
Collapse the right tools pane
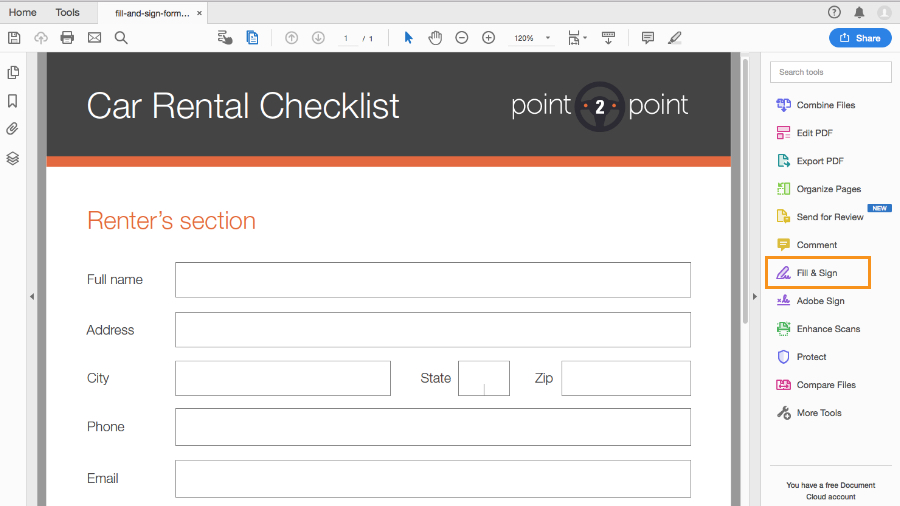pyautogui.click(x=754, y=296)
